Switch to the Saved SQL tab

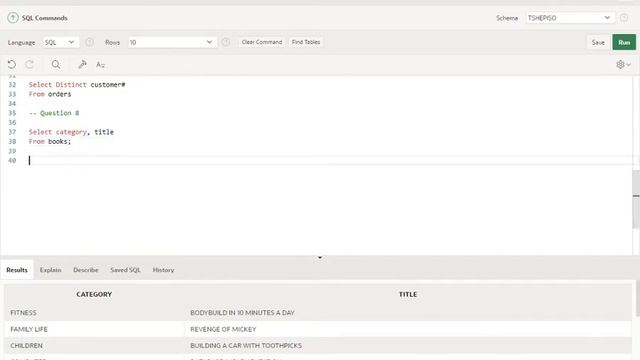point(125,270)
